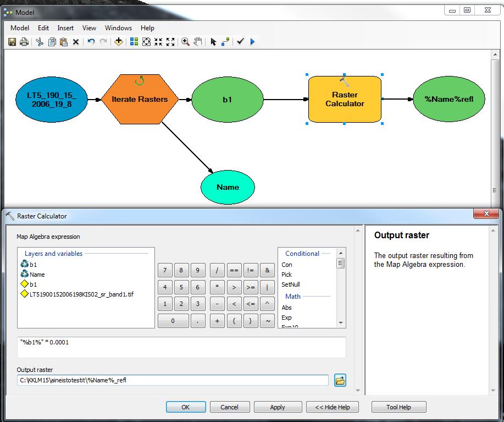Click the Output raster path field
Viewport: 504px width, 422px height.
(x=173, y=380)
